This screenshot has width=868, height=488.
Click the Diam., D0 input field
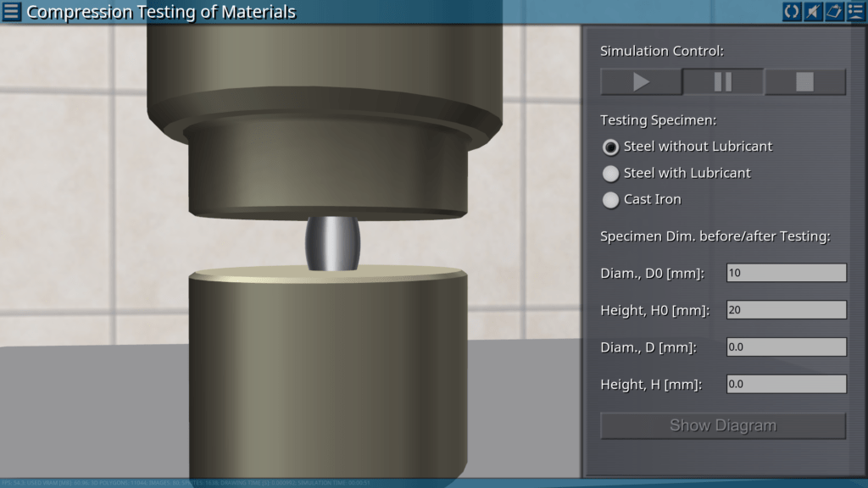tap(786, 273)
